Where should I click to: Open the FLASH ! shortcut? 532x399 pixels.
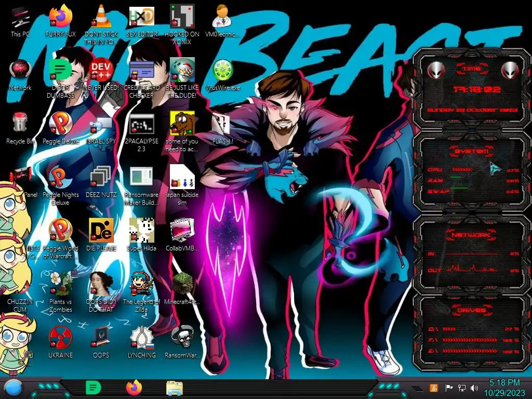(x=222, y=129)
